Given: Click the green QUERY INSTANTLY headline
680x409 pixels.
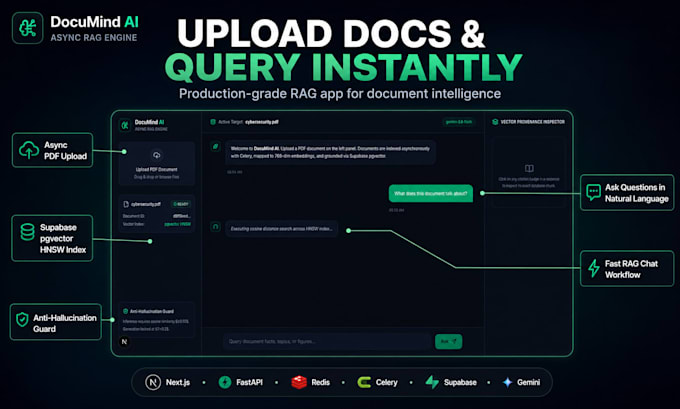Looking at the screenshot, I should 343,67.
